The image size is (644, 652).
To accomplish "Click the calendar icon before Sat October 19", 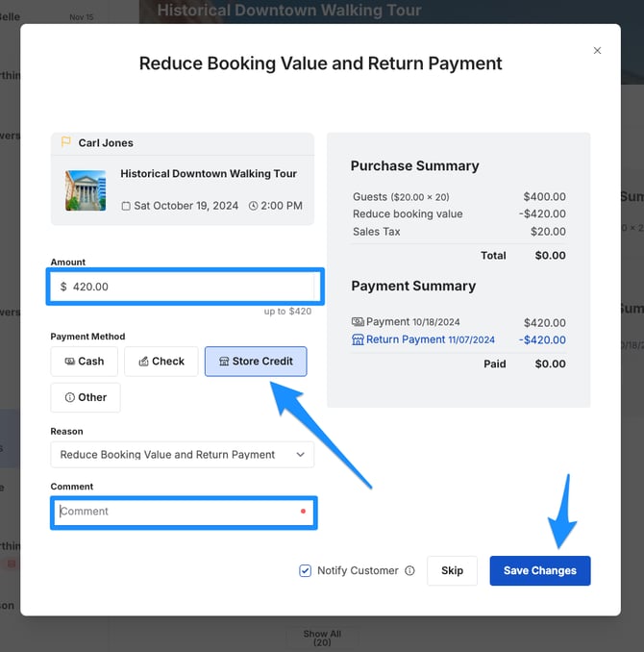I will (126, 206).
